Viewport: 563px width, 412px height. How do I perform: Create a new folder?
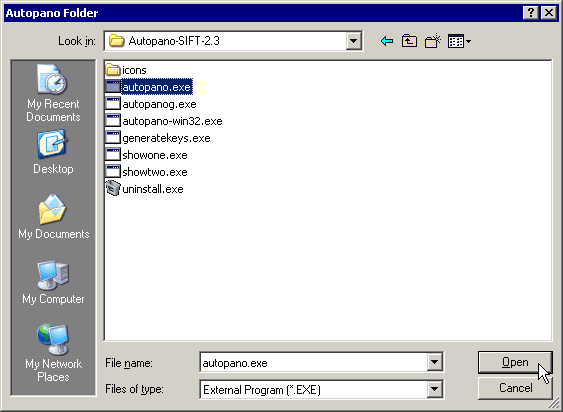[433, 41]
